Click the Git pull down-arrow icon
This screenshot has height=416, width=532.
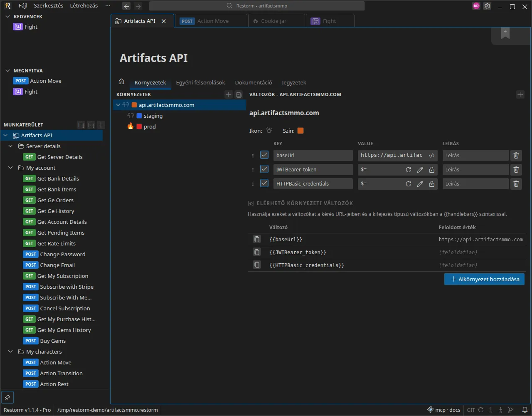(501, 410)
